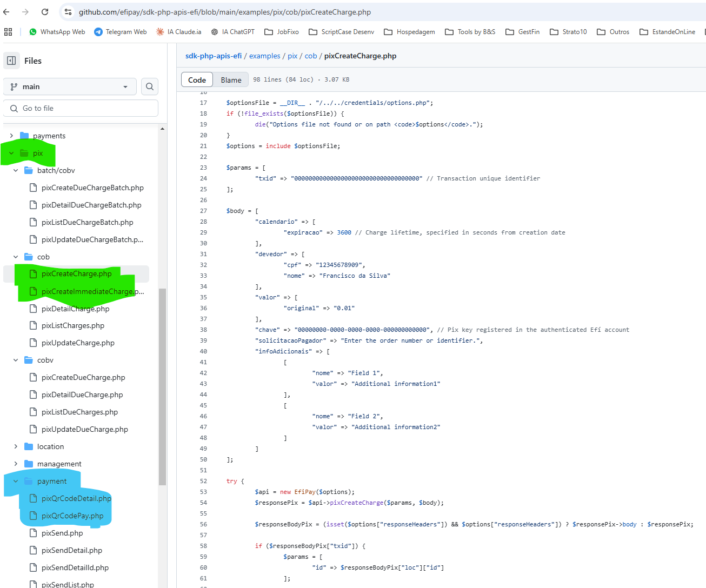Open the Tools by B&S bookmarks folder

coord(470,32)
